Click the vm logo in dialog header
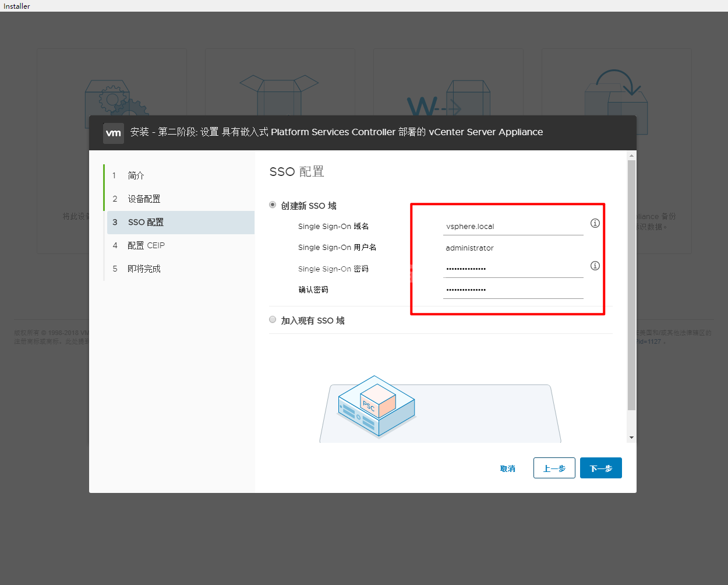The height and width of the screenshot is (585, 728). 114,133
